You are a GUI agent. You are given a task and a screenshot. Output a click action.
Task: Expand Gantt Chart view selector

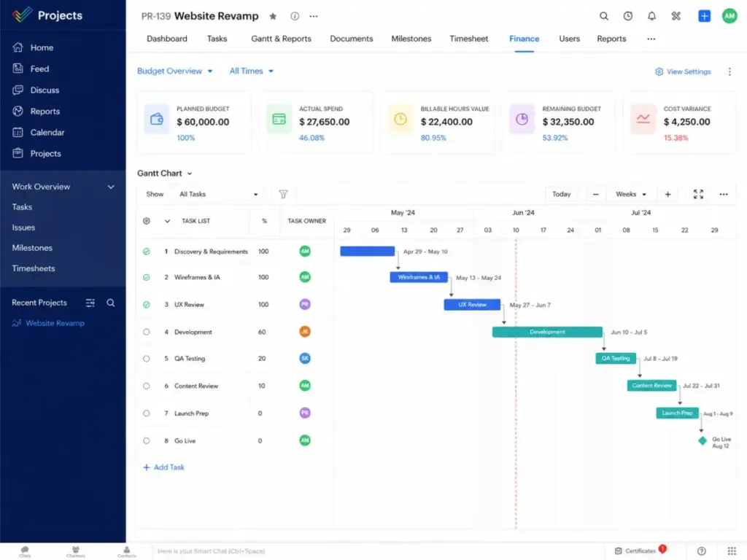click(165, 174)
